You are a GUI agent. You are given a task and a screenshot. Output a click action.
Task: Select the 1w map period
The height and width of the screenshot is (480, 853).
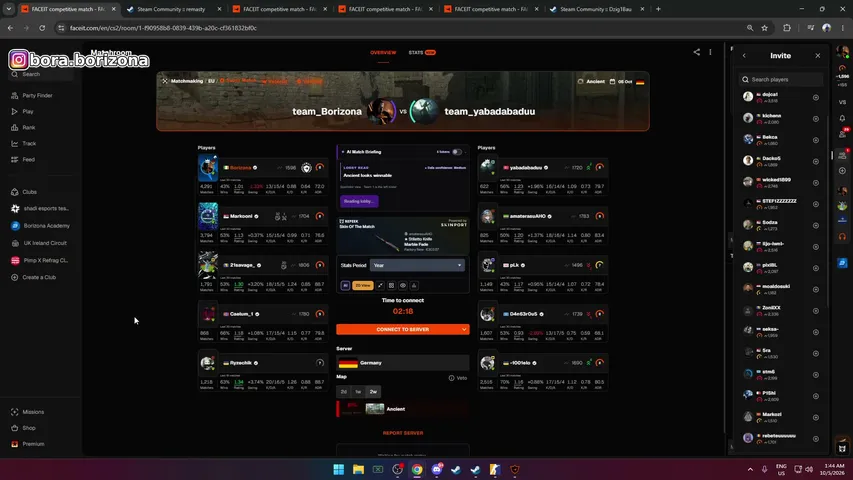tap(358, 391)
